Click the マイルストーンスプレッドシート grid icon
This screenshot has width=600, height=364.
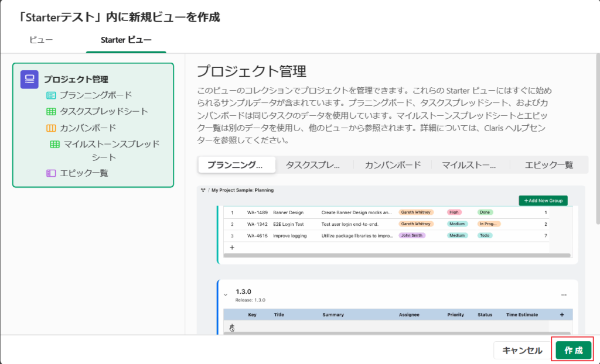[x=54, y=144]
